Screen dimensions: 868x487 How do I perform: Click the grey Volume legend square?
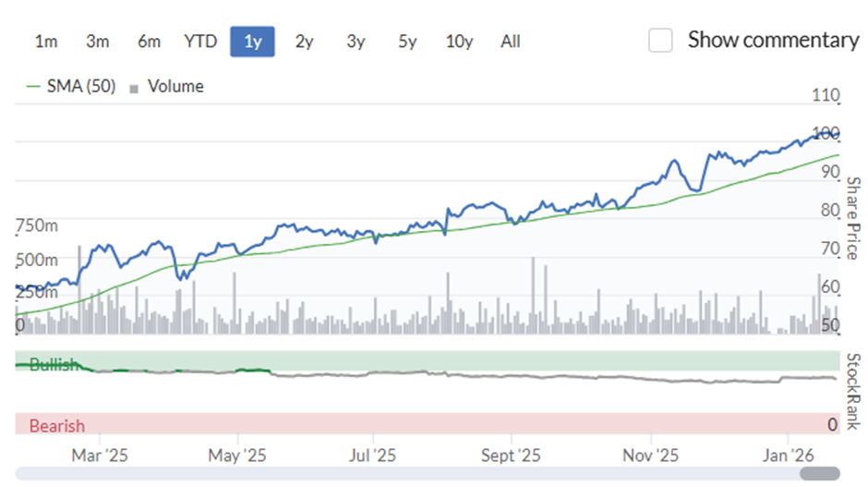pyautogui.click(x=133, y=89)
